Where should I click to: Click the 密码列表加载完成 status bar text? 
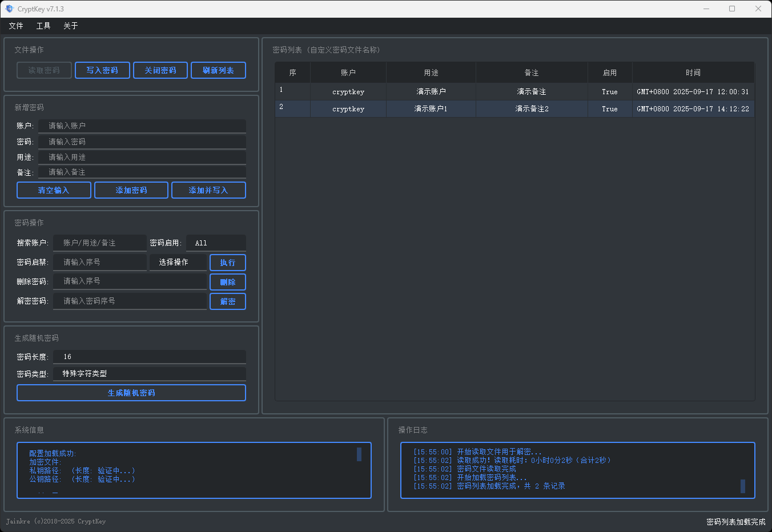point(736,522)
